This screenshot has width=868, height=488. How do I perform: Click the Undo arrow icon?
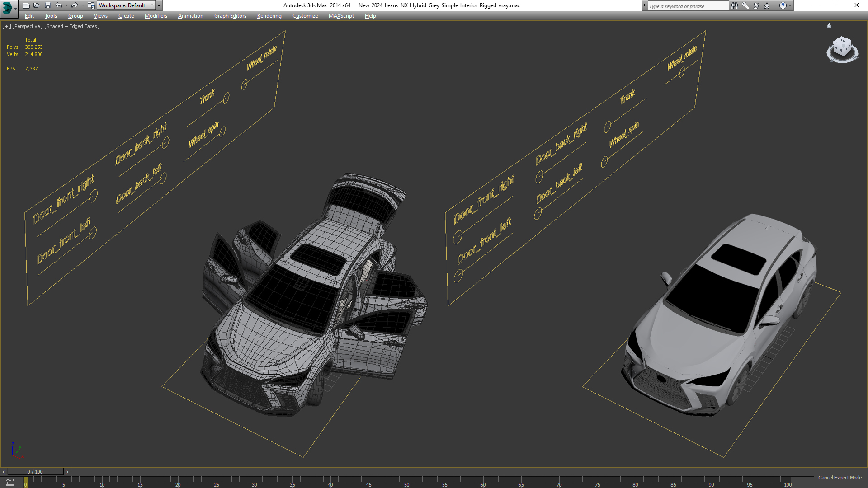[58, 5]
